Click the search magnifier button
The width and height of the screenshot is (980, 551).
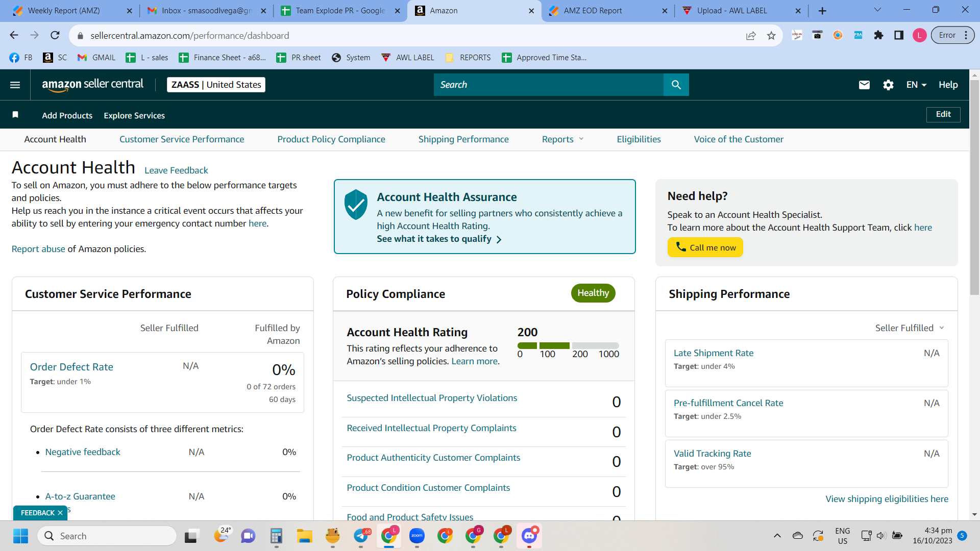click(x=676, y=85)
